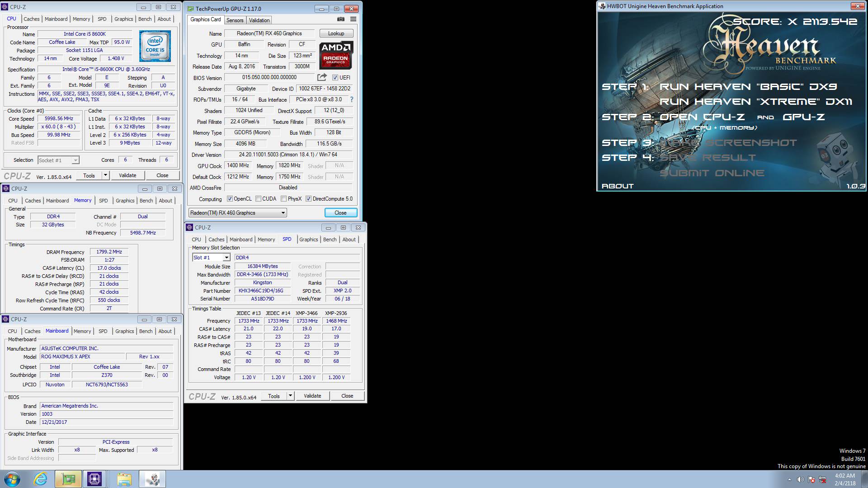Expand Tools dropdown arrow in CPU-Z SPD window
Screen dimensions: 868x488
click(290, 396)
